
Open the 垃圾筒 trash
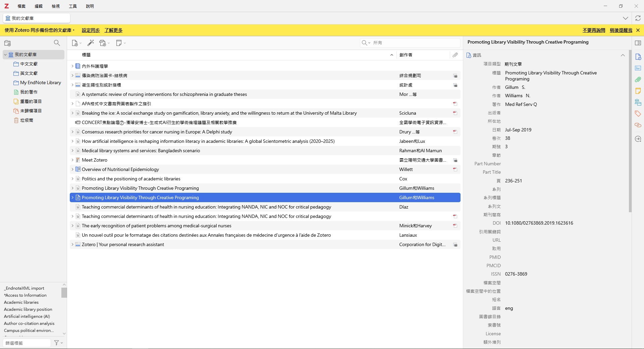click(x=26, y=120)
